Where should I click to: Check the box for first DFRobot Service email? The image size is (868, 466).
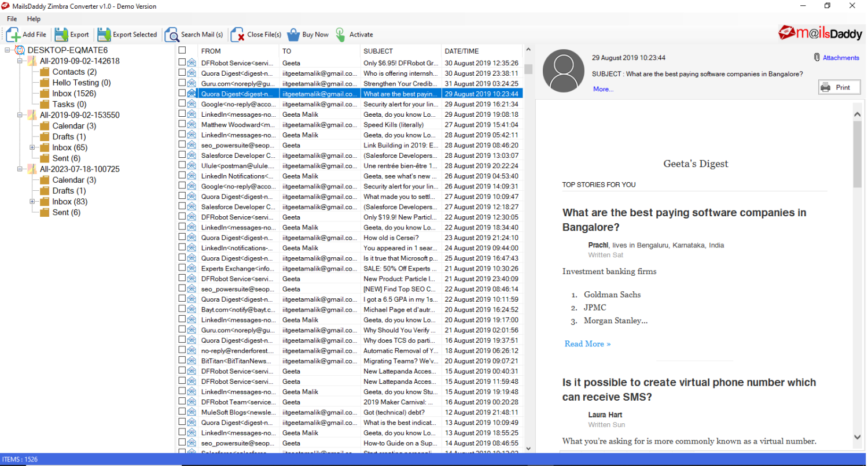(182, 62)
